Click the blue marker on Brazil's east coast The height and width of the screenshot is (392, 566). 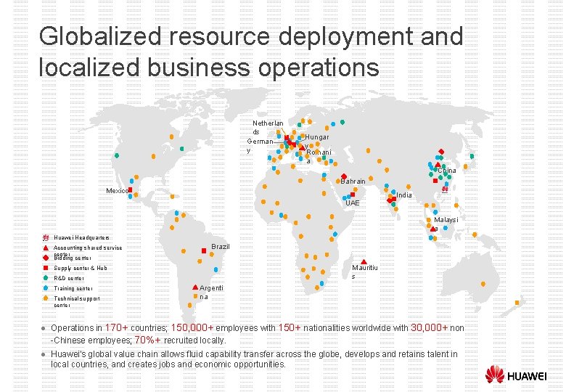pyautogui.click(x=216, y=269)
